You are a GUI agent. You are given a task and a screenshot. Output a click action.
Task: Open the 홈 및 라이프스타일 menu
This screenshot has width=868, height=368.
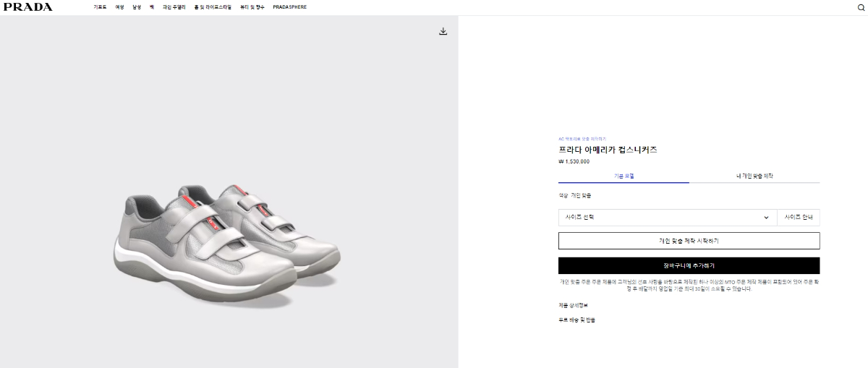(213, 7)
